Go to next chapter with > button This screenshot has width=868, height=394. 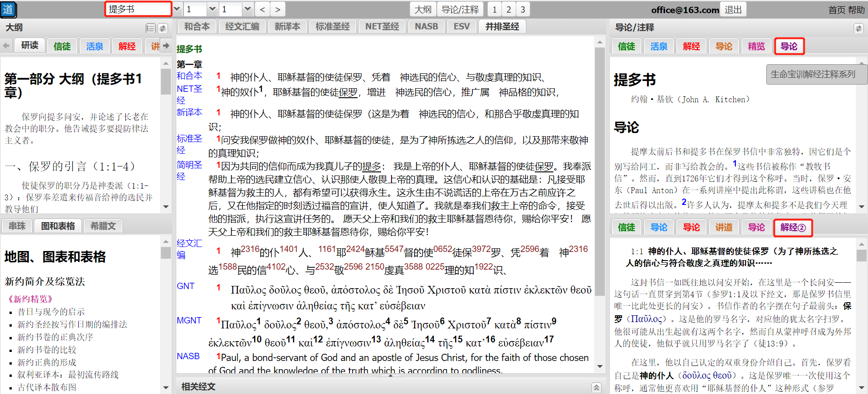pyautogui.click(x=278, y=9)
